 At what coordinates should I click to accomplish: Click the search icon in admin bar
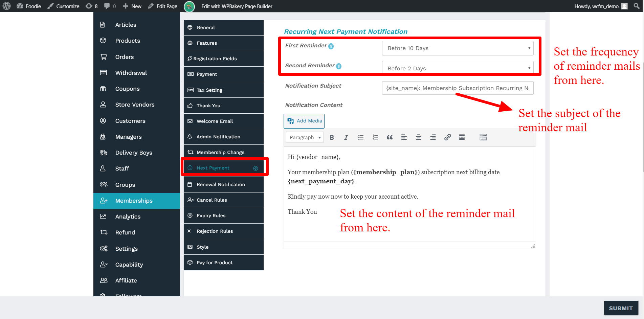point(637,6)
